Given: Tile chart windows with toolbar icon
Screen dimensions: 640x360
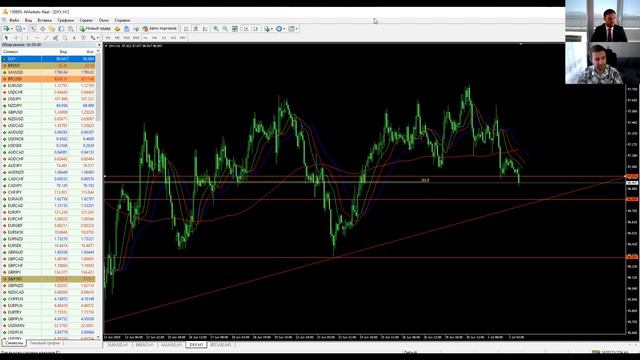Looking at the screenshot, I should [x=235, y=29].
